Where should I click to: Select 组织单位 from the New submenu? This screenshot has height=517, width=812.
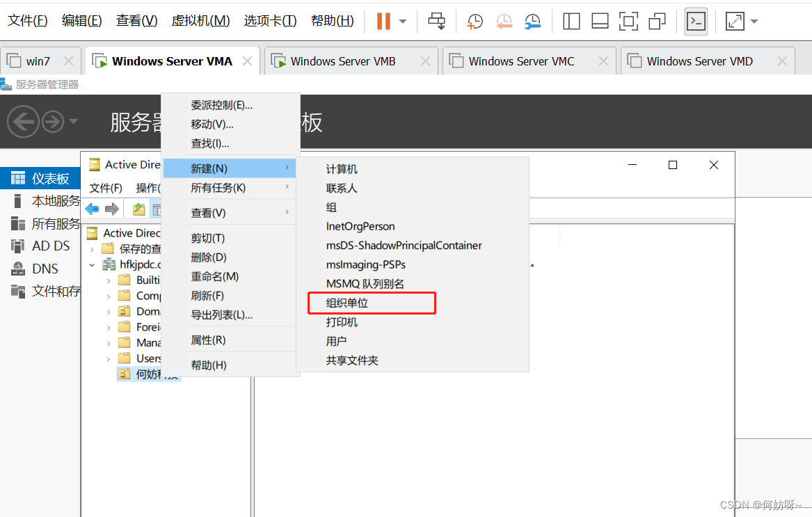pos(347,303)
